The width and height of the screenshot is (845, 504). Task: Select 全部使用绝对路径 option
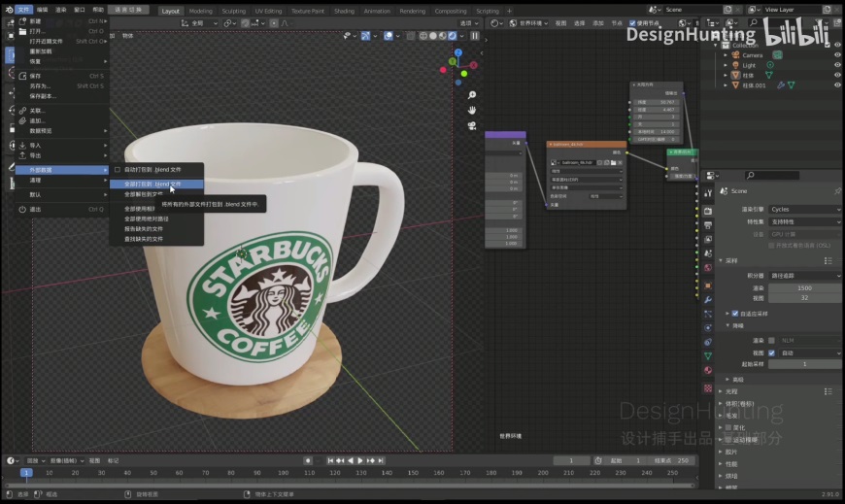tap(156, 218)
